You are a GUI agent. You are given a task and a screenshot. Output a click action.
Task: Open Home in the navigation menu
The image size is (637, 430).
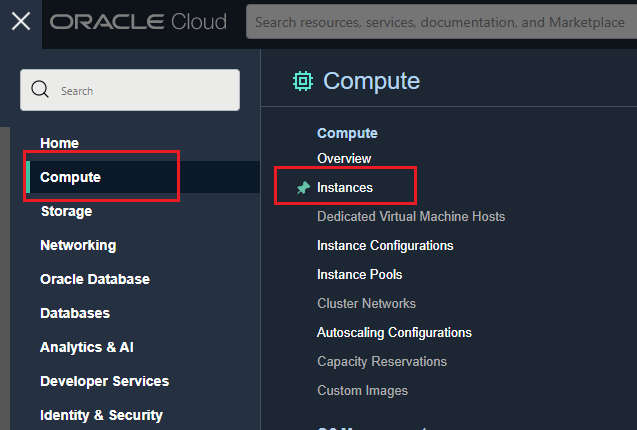[59, 143]
